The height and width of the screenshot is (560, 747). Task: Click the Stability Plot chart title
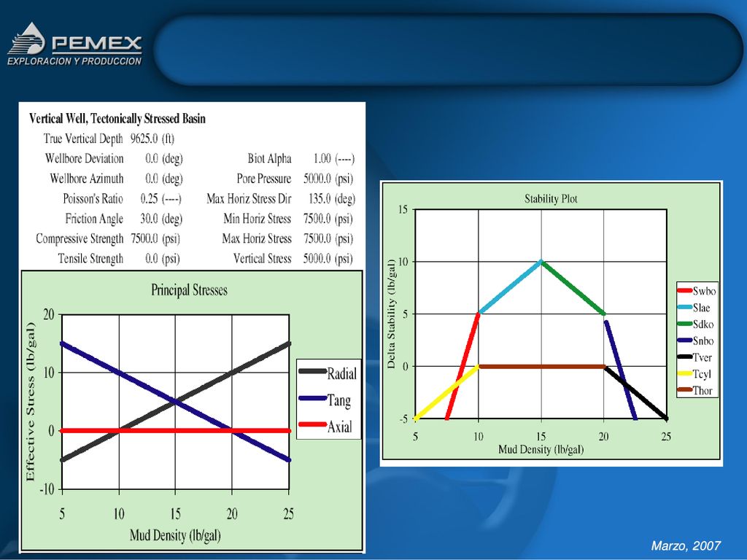(551, 198)
